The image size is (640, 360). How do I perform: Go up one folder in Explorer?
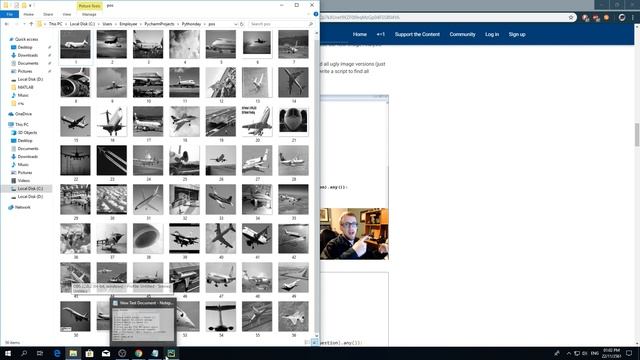pos(31,24)
